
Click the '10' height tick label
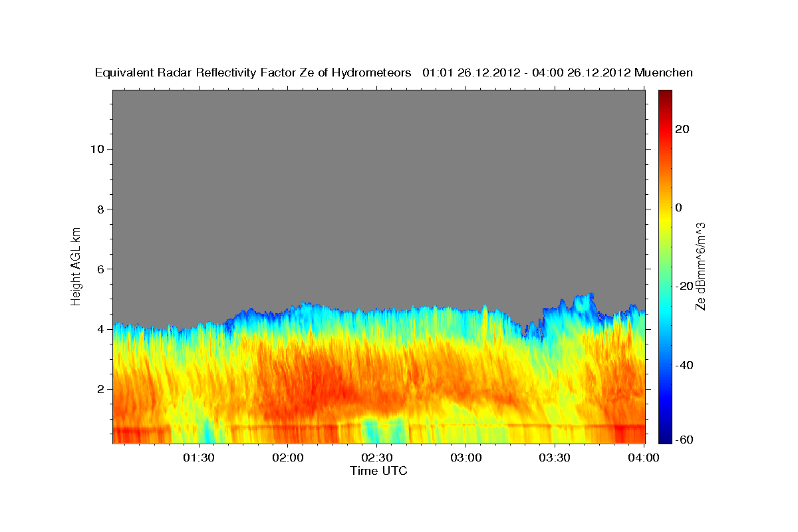(x=96, y=149)
